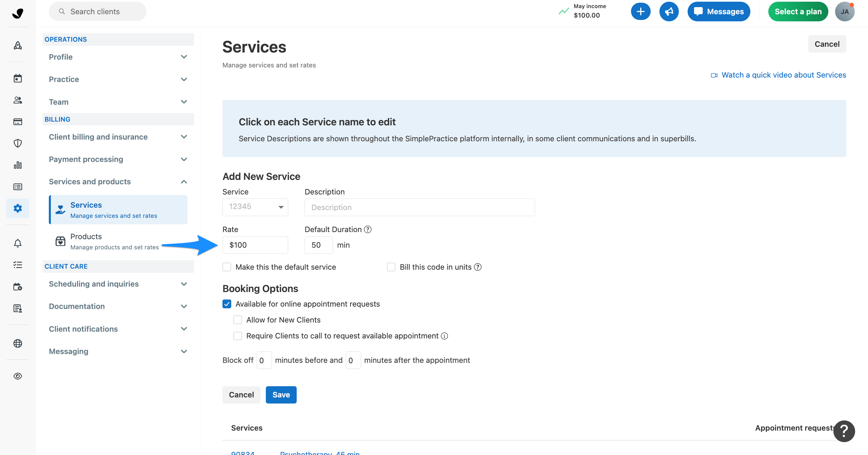
Task: Click the top-right Cancel button
Action: [827, 44]
